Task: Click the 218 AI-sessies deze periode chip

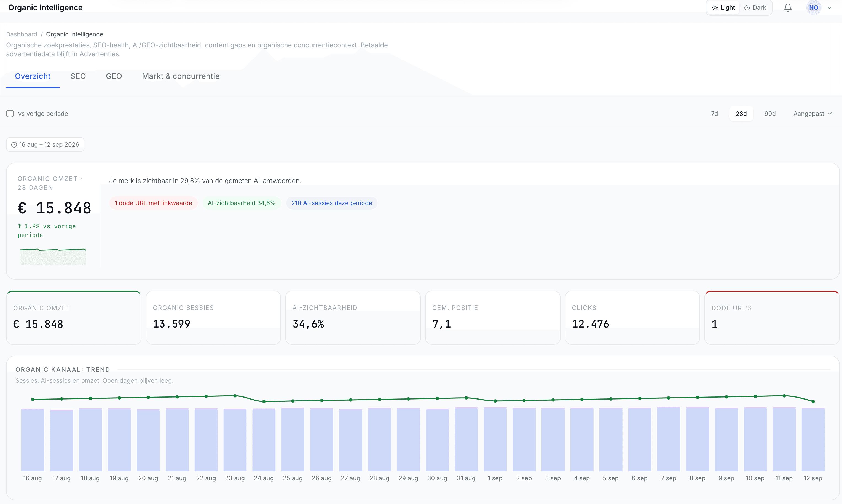Action: 331,203
